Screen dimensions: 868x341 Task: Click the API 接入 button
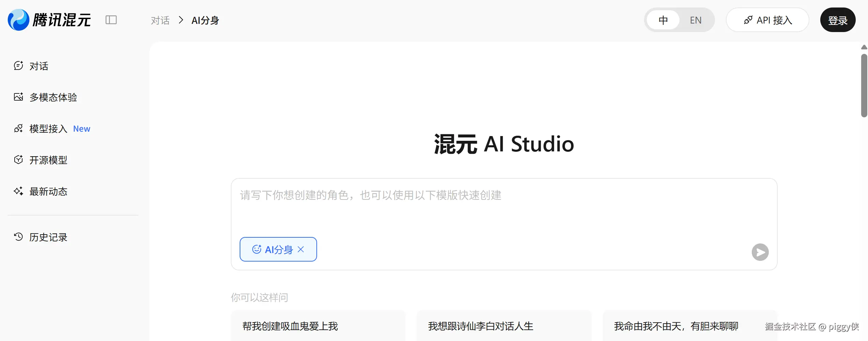768,20
